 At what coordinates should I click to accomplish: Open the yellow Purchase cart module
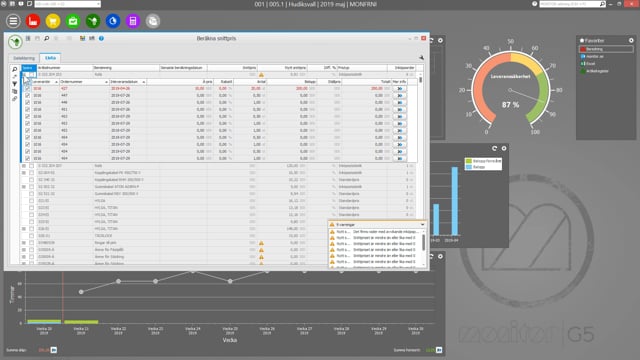coord(53,21)
